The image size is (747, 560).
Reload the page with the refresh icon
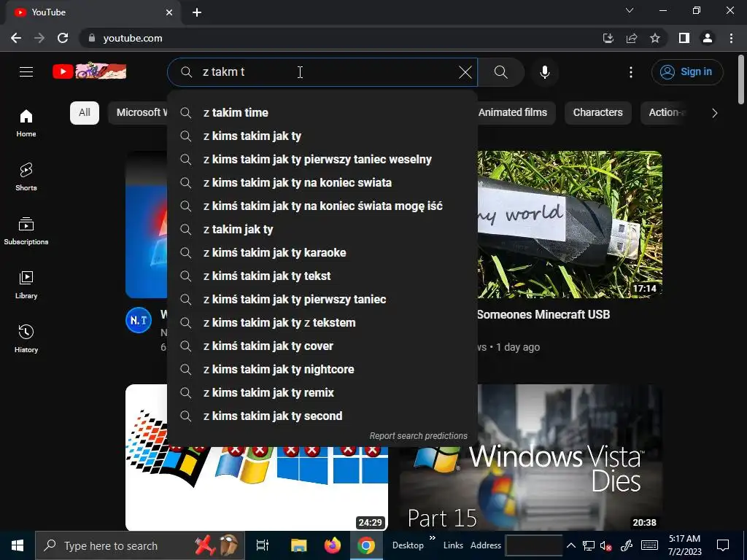click(x=63, y=38)
